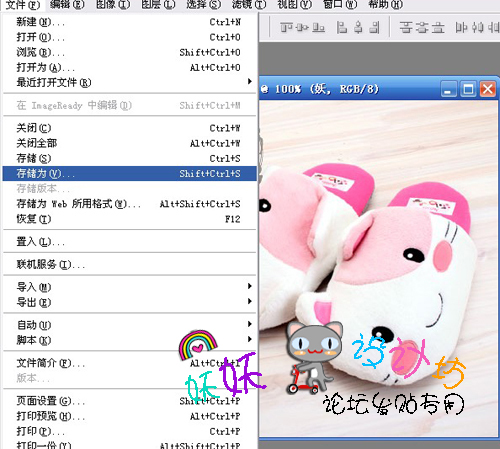The height and width of the screenshot is (449, 500).
Task: Click the distribute top edges icon
Action: tap(406, 28)
